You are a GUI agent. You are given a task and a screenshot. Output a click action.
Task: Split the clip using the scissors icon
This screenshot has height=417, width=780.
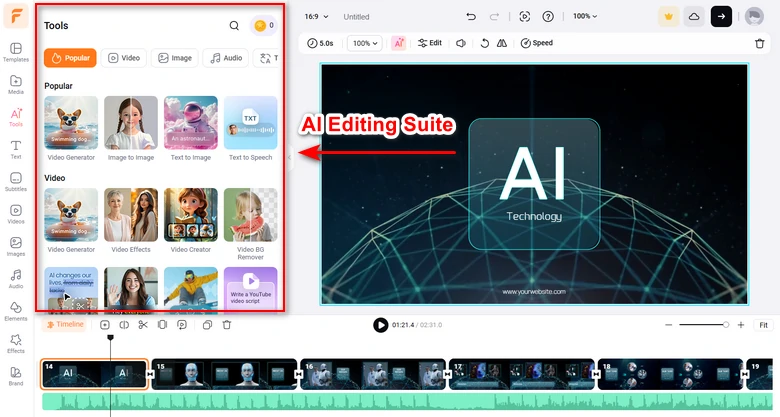tap(143, 325)
